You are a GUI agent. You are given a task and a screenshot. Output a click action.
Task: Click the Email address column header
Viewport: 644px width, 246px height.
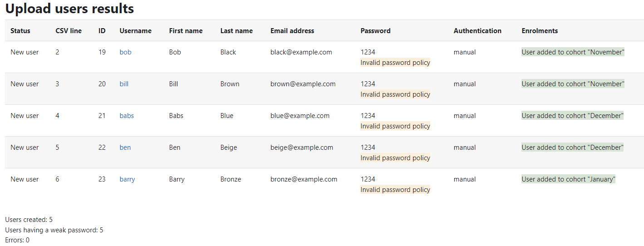[x=292, y=31]
